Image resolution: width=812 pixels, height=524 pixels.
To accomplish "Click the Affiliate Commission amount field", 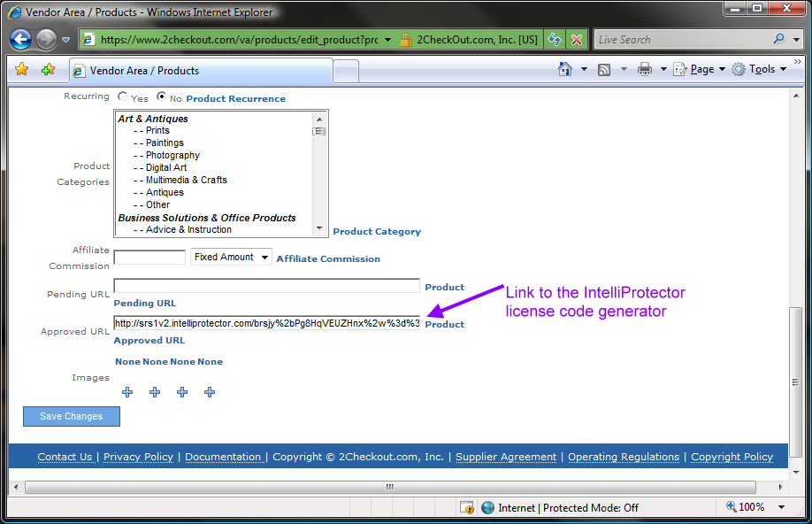I will tap(149, 258).
